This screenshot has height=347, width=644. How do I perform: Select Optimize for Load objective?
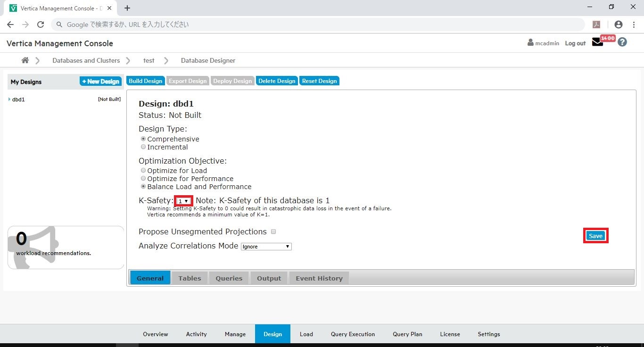(143, 171)
